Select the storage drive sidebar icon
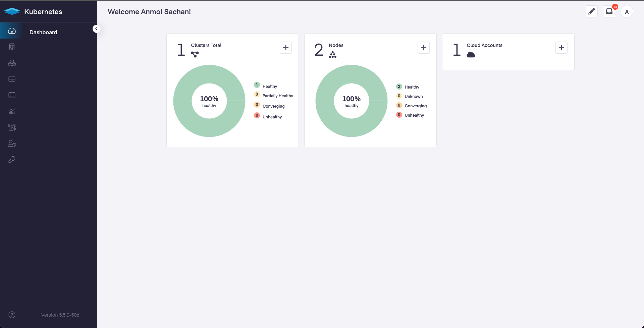Image resolution: width=644 pixels, height=328 pixels. point(12,79)
